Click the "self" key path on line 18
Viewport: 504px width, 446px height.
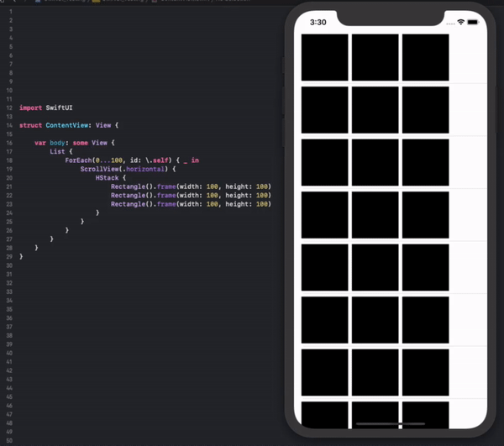coord(160,160)
